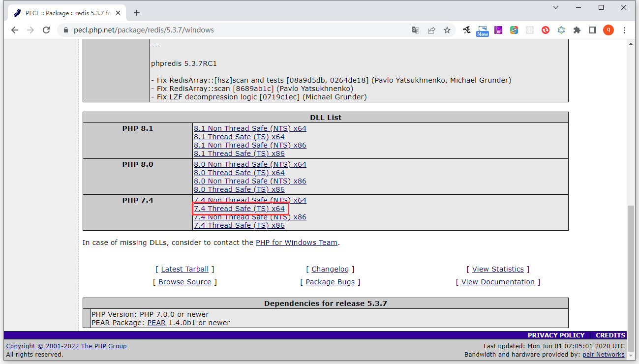Select the PECL redis package tab
The width and height of the screenshot is (639, 364).
point(64,13)
